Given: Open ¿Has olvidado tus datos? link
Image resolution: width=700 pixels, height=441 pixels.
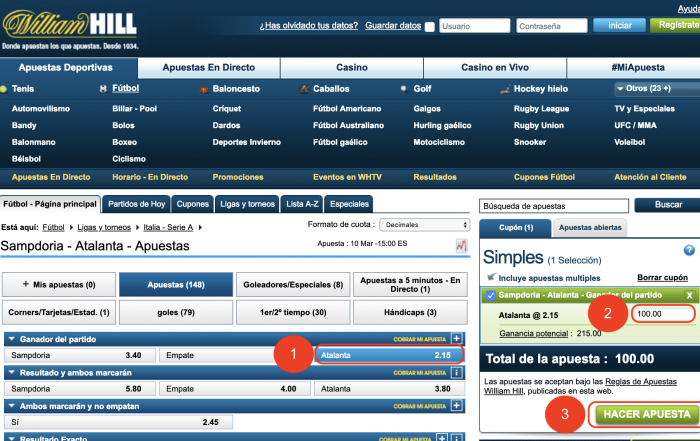Looking at the screenshot, I should pyautogui.click(x=308, y=26).
